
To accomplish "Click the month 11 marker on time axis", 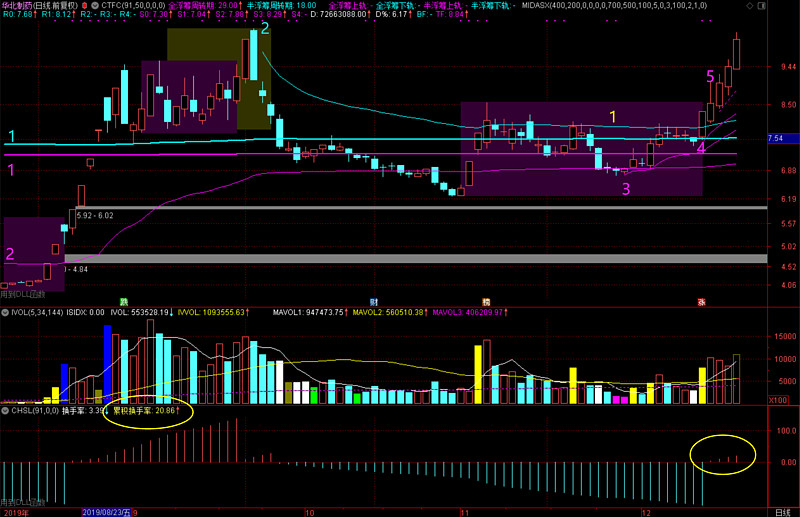I will [x=465, y=512].
